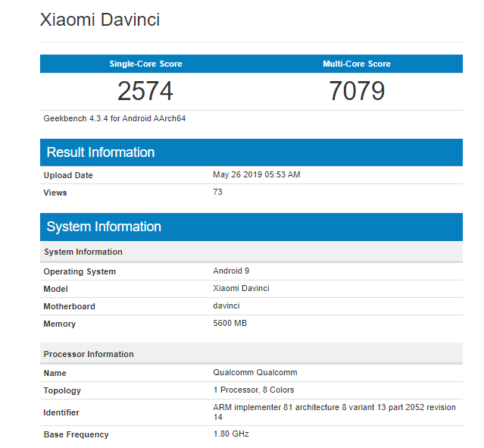The width and height of the screenshot is (484, 448).
Task: Click the Model label
Action: click(x=55, y=289)
